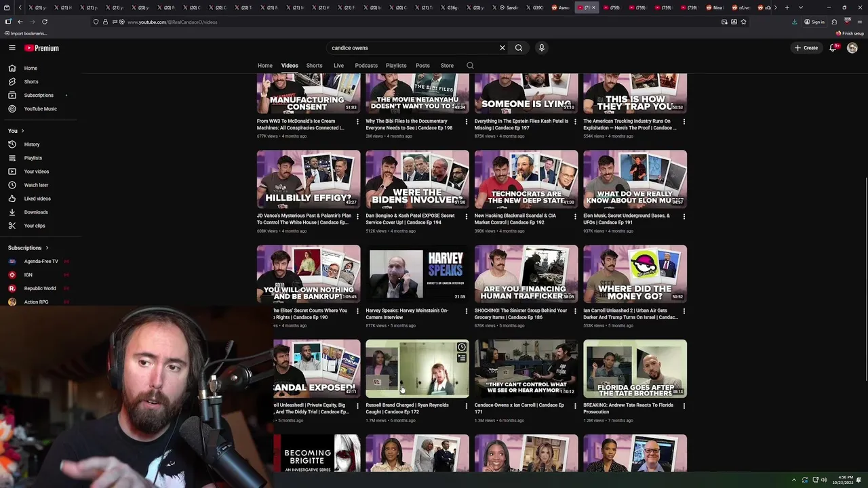Open the Harvey Speaks video thumbnail
Screen dimensions: 868x488
pyautogui.click(x=417, y=274)
